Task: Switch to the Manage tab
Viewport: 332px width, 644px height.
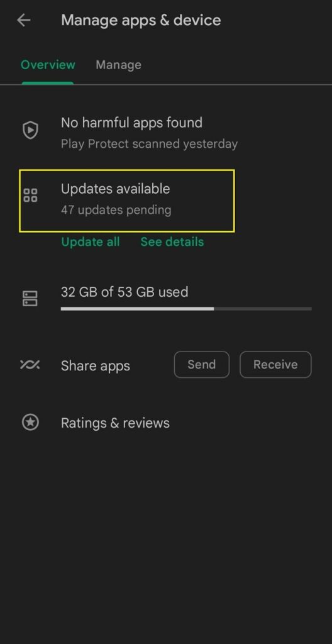Action: click(x=118, y=65)
